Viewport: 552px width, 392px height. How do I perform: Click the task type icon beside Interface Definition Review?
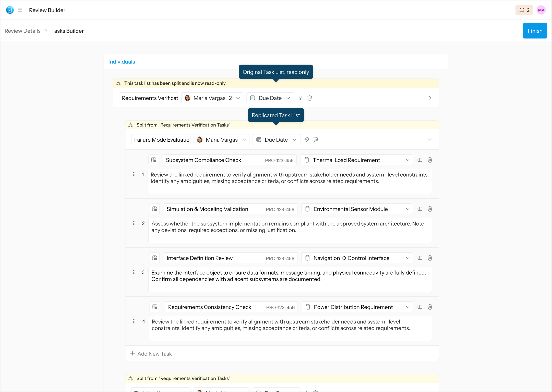[154, 258]
